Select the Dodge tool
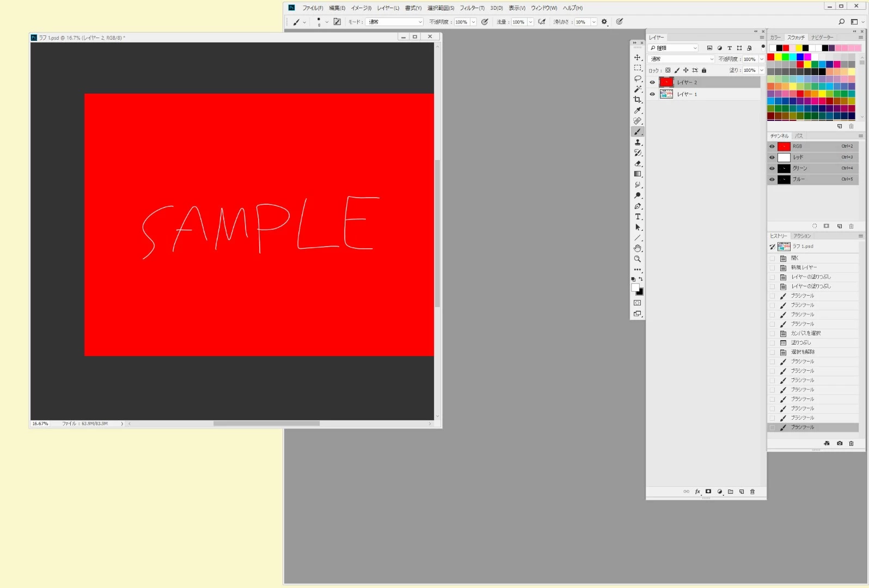This screenshot has width=869, height=588. pos(637,195)
